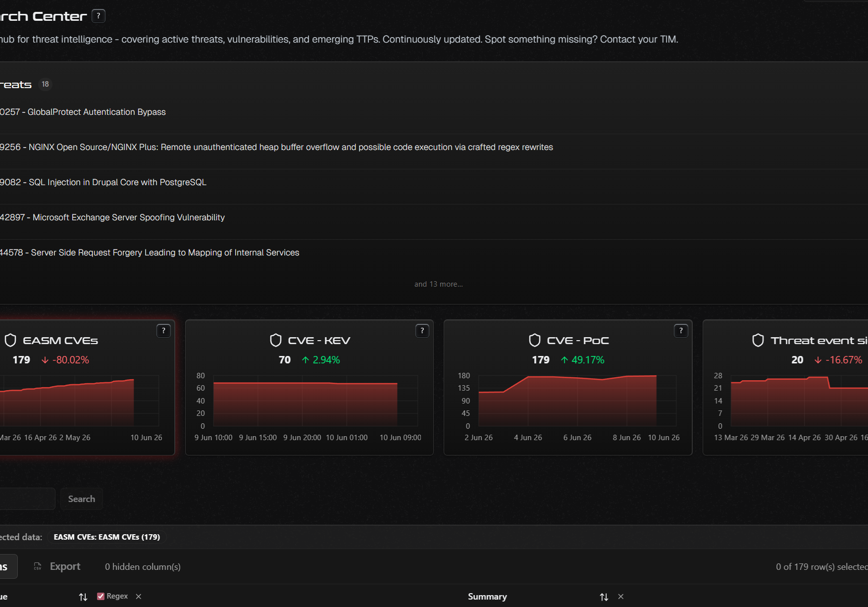Click the shield icon on CVE - KEV card

pyautogui.click(x=276, y=340)
